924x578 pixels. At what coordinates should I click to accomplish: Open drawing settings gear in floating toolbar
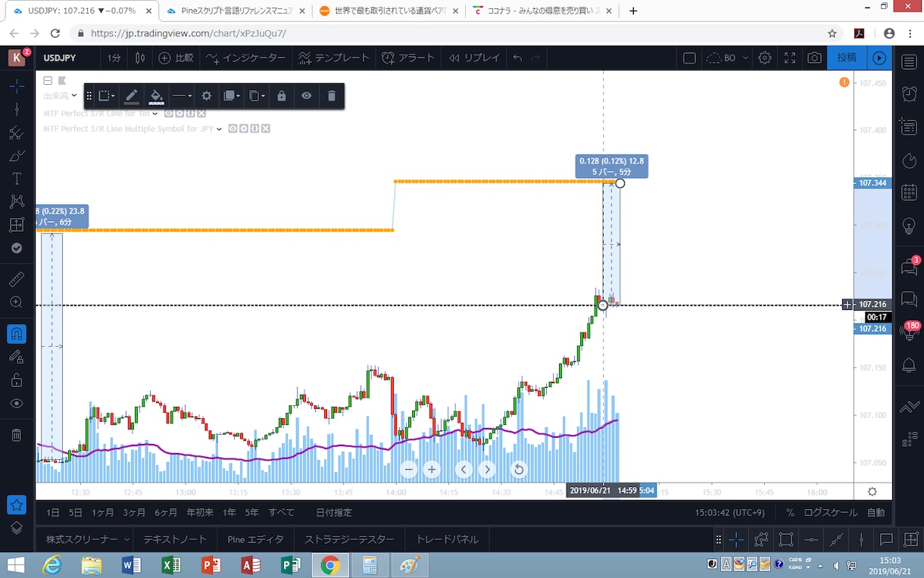click(x=206, y=96)
